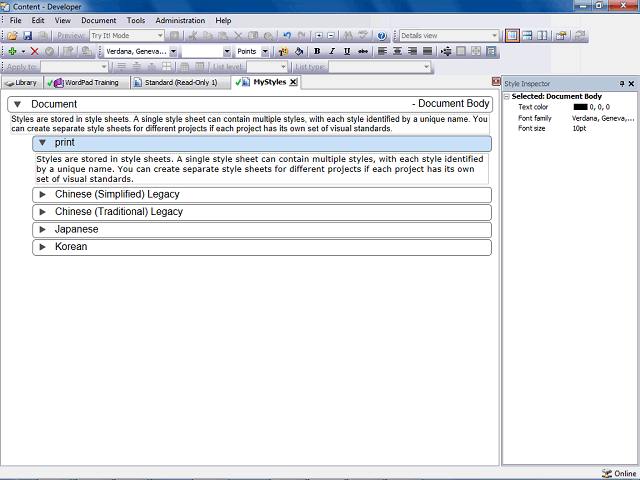
Task: Click the Paste toolbar icon
Action: tap(223, 36)
